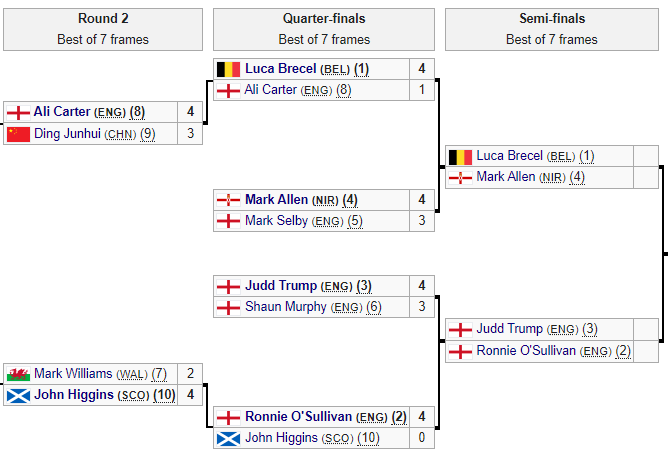Screen dimensions: 668x457
Task: Open Ding Junhui's player page
Action: (67, 134)
